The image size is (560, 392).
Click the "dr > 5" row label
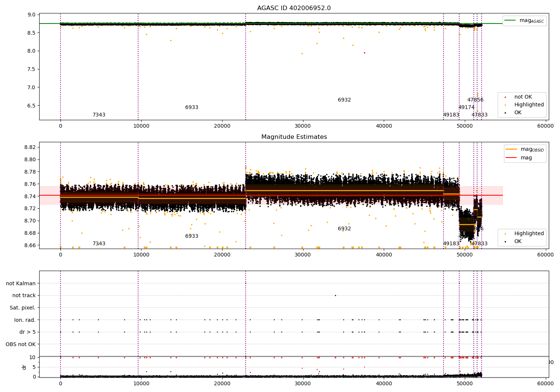point(28,332)
